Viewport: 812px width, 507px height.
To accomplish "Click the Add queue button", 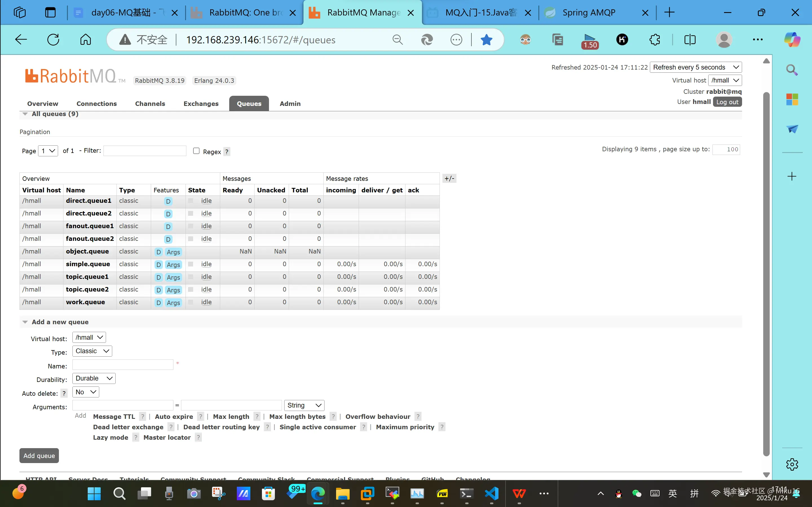I will (x=39, y=455).
